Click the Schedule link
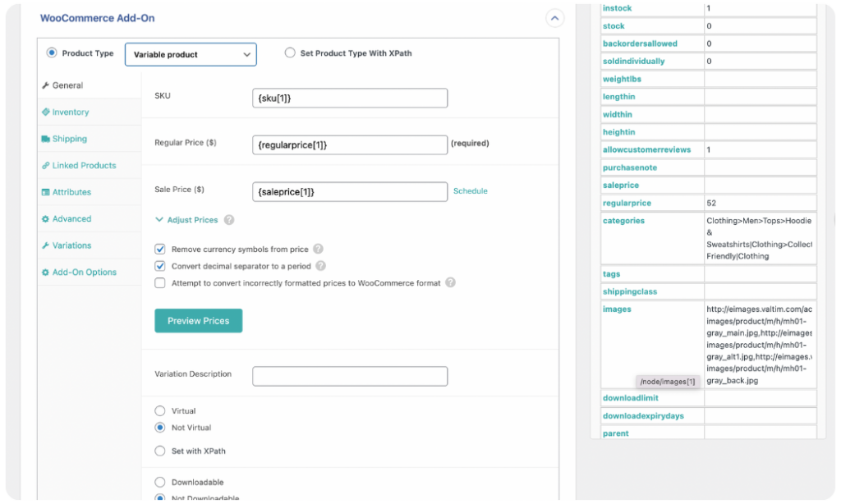Screen dimensions: 841x504 point(471,191)
